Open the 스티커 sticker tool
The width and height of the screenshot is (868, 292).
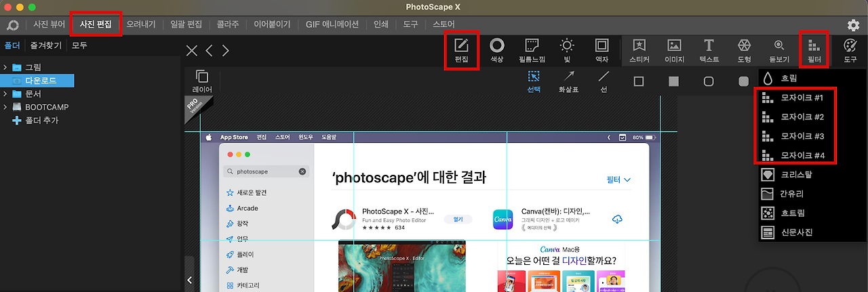point(639,51)
